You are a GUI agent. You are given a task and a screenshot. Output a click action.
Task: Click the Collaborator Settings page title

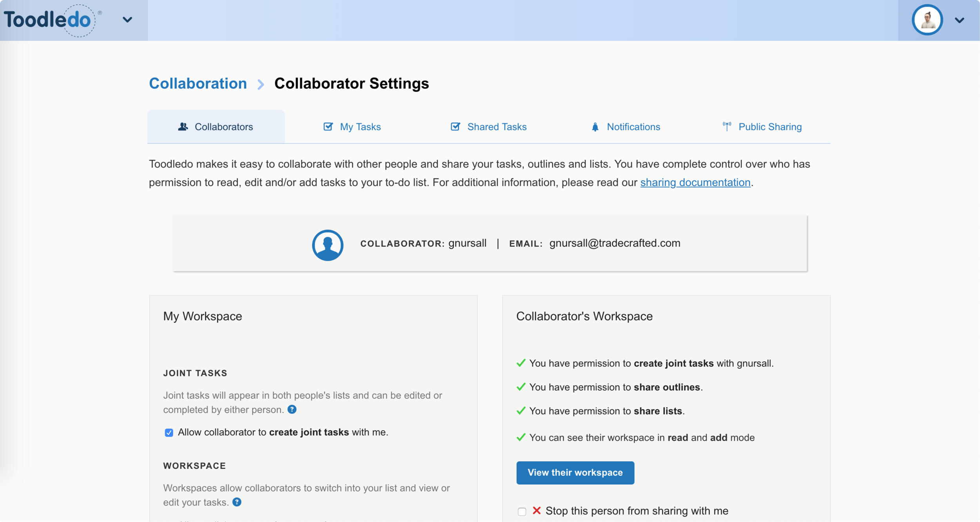pos(352,83)
